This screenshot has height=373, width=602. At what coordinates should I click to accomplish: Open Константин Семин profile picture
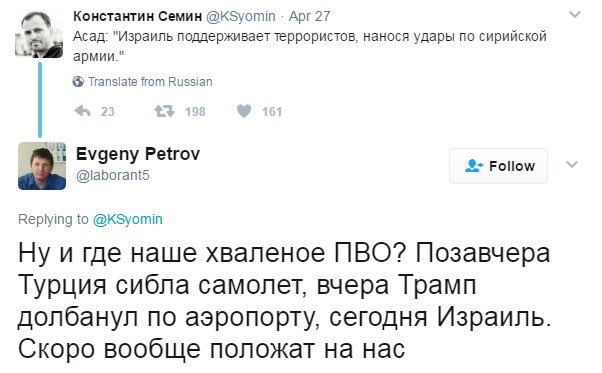point(39,34)
